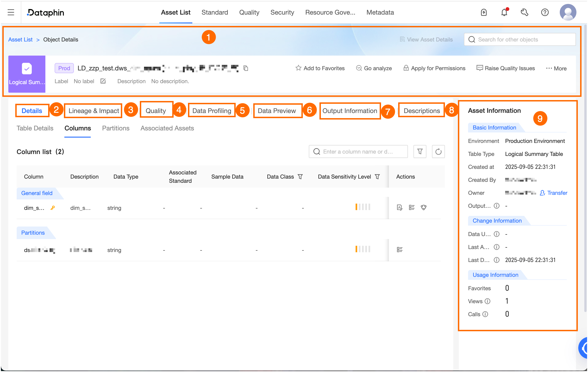Open the More actions dropdown
Screen dimensions: 588x372
pyautogui.click(x=556, y=68)
